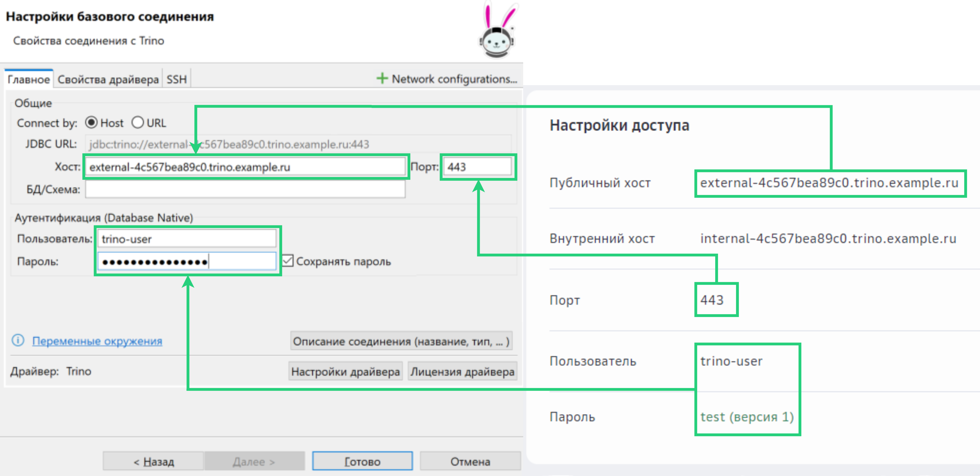Viewport: 980px width, 476px height.
Task: Click the test (версия 1) password link
Action: coord(747,417)
